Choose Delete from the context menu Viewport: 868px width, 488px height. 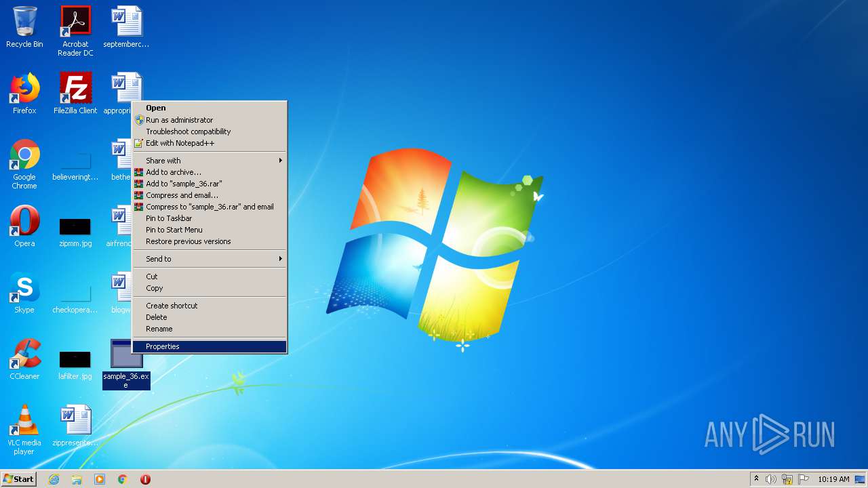[x=210, y=317]
